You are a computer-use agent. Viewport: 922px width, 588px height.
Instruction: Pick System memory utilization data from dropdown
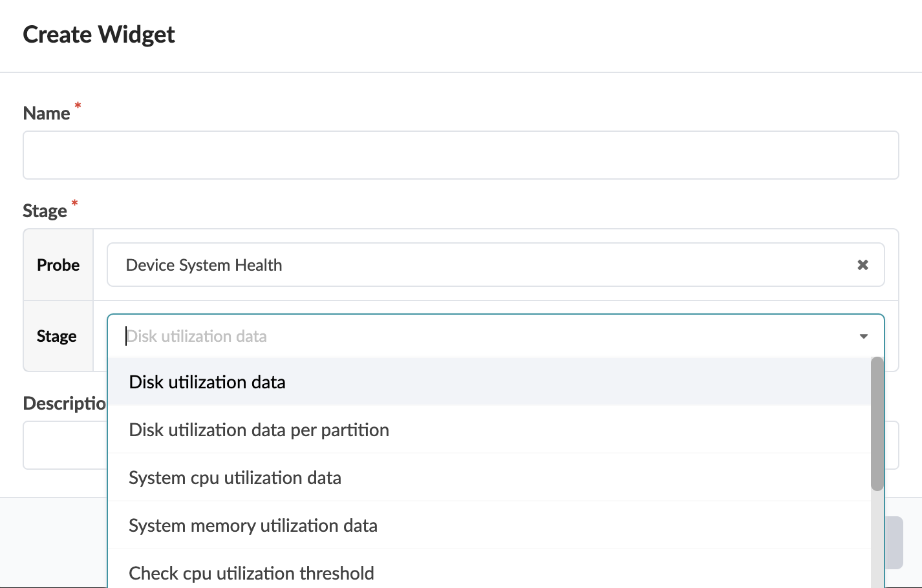coord(252,525)
